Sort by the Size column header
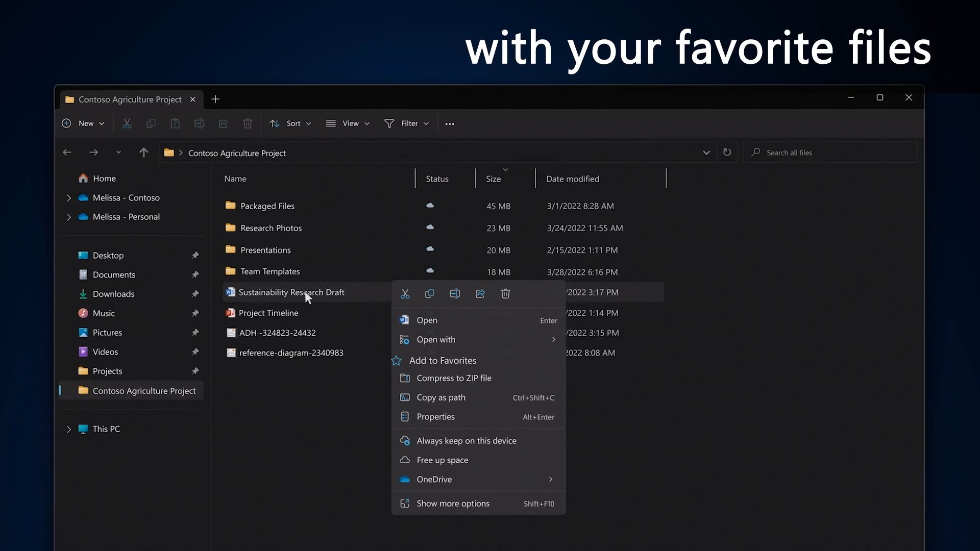 [x=493, y=179]
